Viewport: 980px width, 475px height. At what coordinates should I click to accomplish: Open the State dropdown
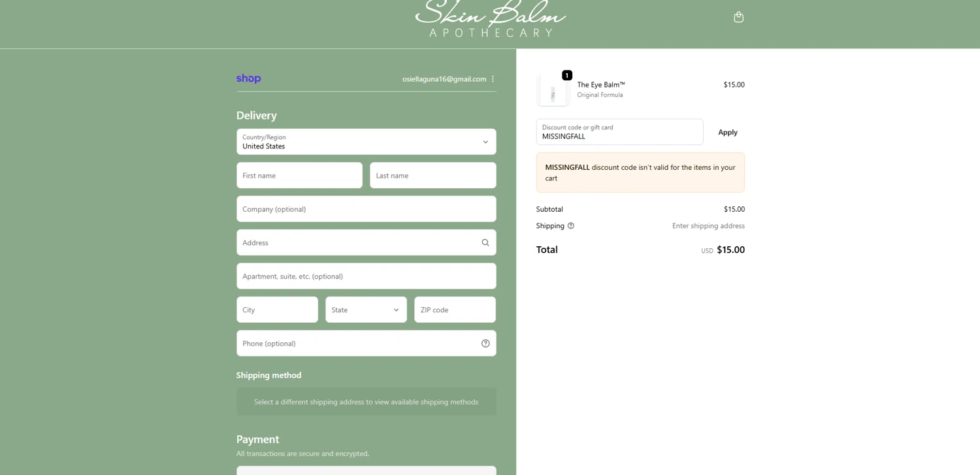pyautogui.click(x=366, y=310)
